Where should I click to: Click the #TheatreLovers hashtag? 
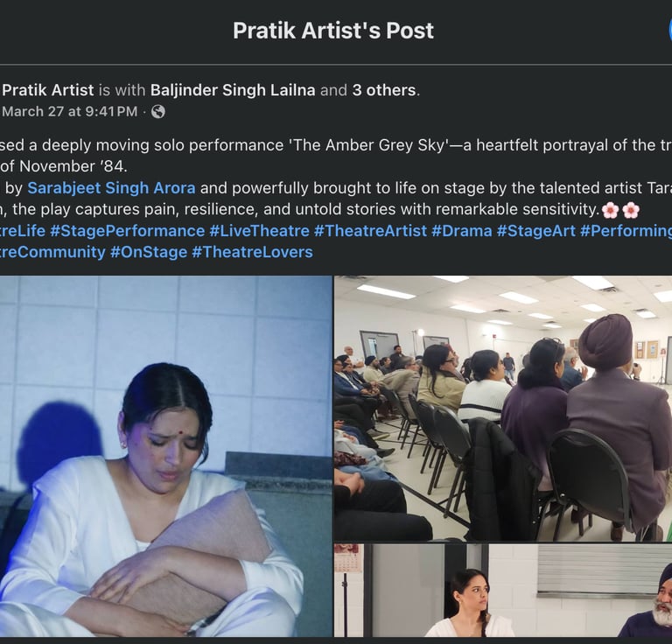point(252,252)
